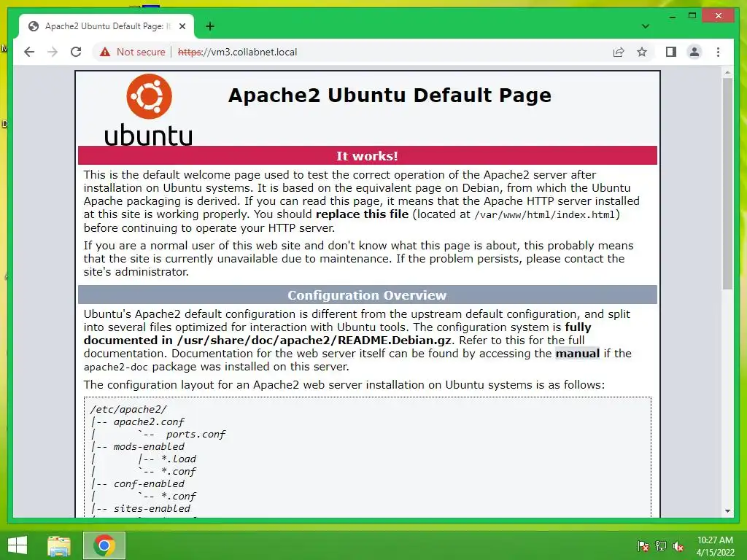Open the Chrome three-dot menu
The height and width of the screenshot is (560, 747).
(x=718, y=52)
